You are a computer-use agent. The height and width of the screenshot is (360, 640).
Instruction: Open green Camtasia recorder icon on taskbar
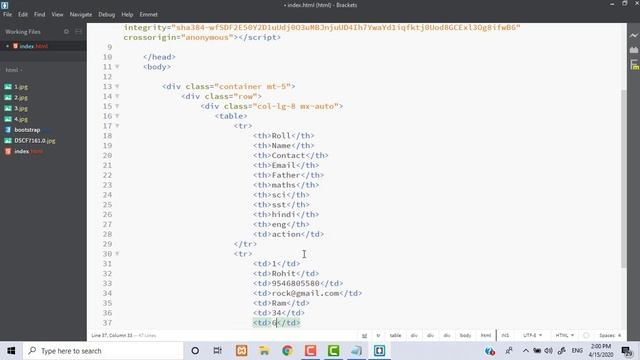(333, 351)
